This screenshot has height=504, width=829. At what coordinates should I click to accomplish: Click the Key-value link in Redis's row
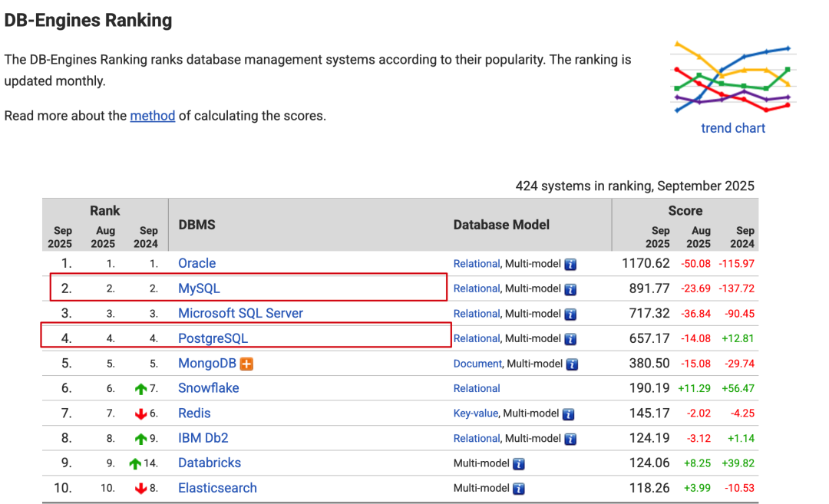coord(475,413)
